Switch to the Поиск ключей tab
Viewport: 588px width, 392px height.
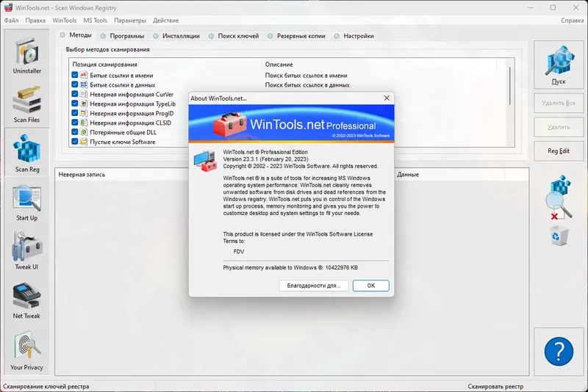click(234, 36)
